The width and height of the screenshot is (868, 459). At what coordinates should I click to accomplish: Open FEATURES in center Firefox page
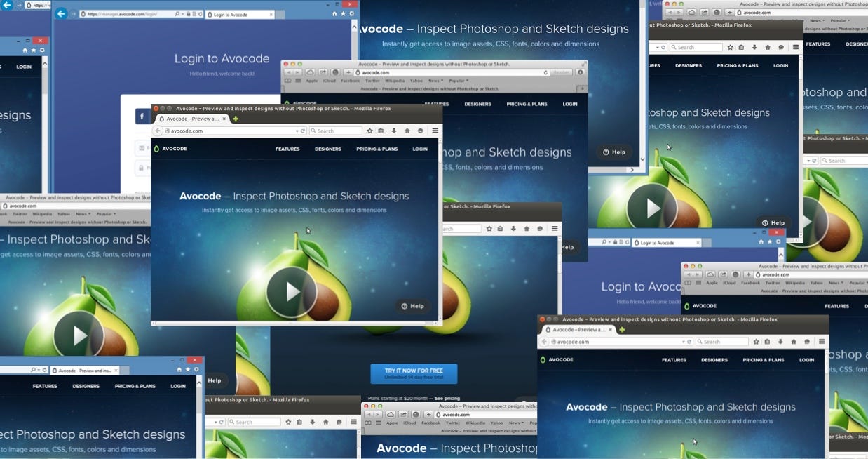pos(287,149)
